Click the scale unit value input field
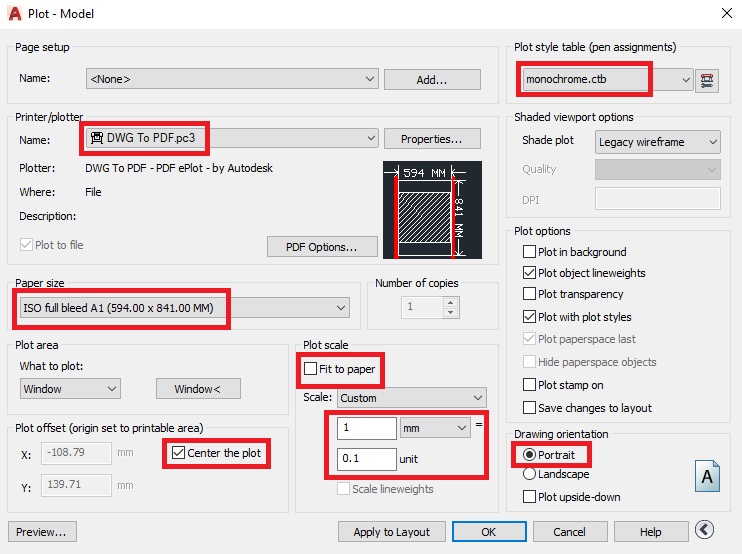 coord(366,460)
